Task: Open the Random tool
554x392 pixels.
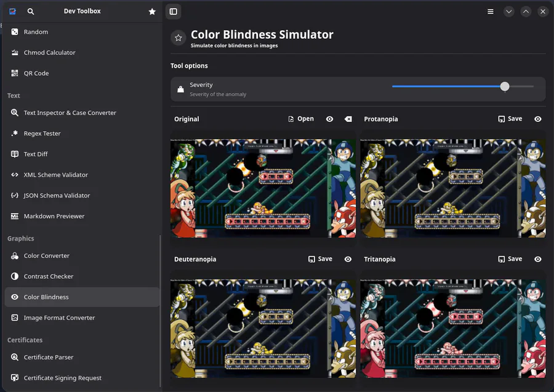Action: (x=82, y=32)
